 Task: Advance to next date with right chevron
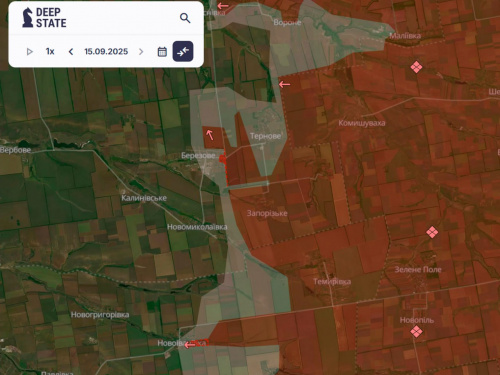click(x=141, y=52)
